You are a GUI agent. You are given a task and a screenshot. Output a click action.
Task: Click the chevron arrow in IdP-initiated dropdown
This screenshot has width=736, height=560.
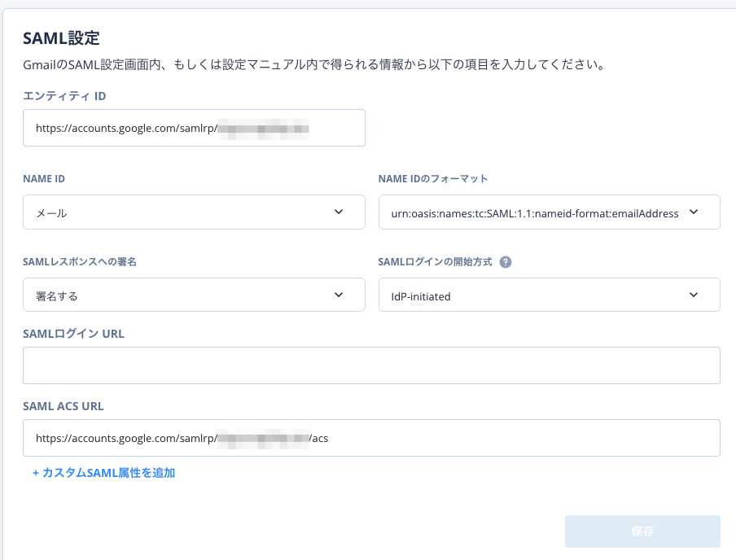(694, 295)
